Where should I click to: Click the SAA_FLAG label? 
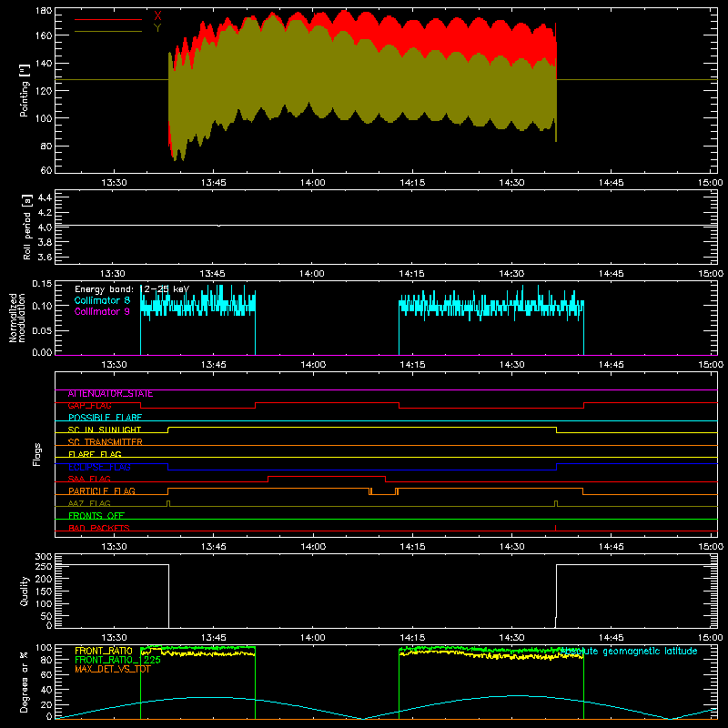(89, 480)
